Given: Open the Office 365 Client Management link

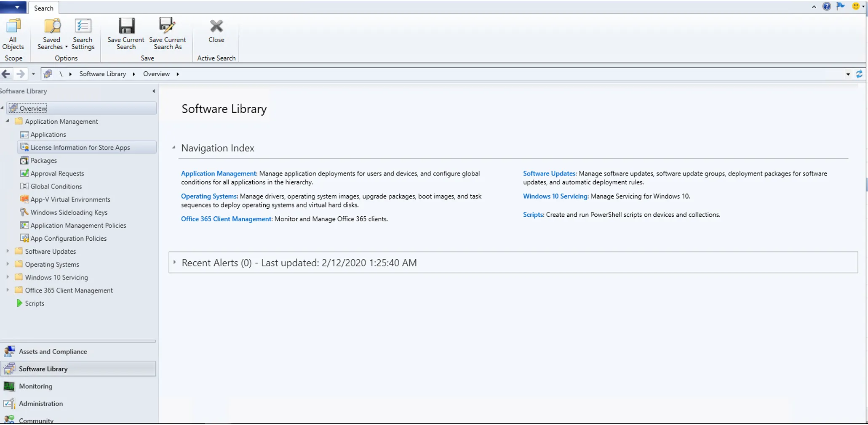Looking at the screenshot, I should pyautogui.click(x=226, y=219).
